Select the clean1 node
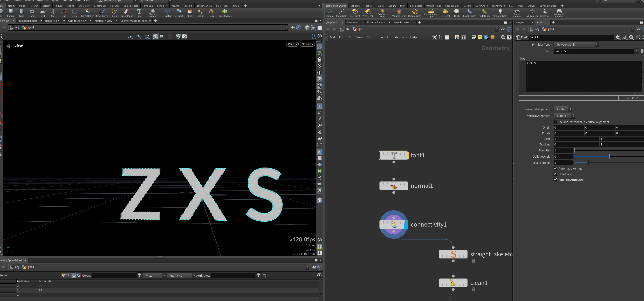Viewport: 644px width, 301px height. (x=453, y=283)
